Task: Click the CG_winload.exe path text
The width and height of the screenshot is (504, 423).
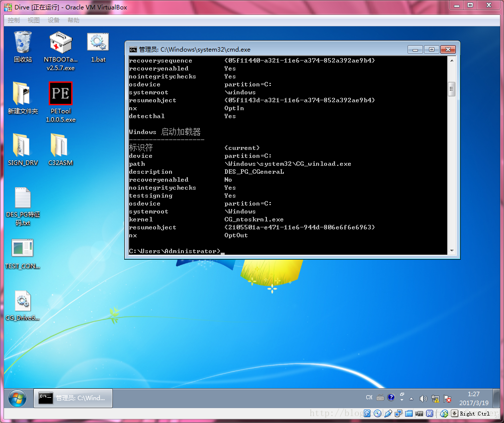Action: pyautogui.click(x=288, y=164)
